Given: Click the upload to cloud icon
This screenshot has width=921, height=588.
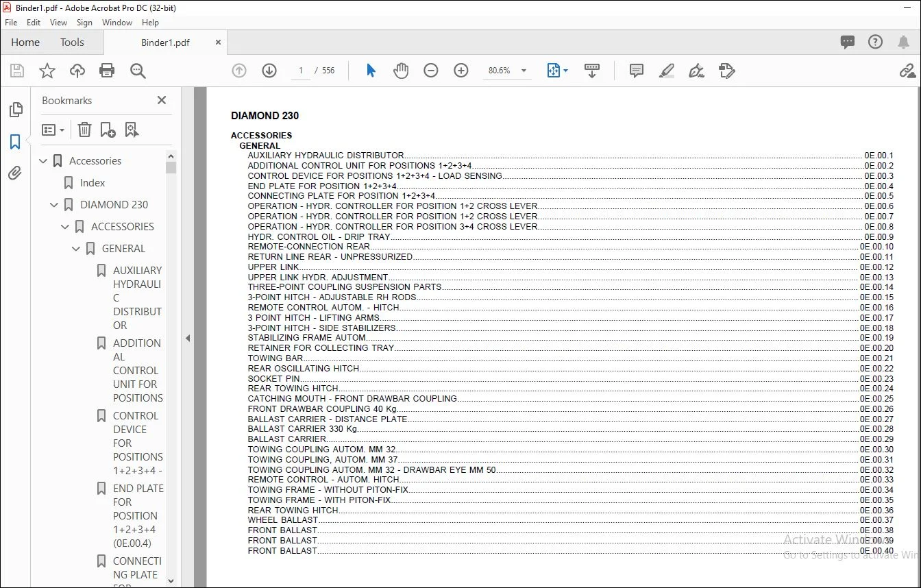Looking at the screenshot, I should pos(77,71).
